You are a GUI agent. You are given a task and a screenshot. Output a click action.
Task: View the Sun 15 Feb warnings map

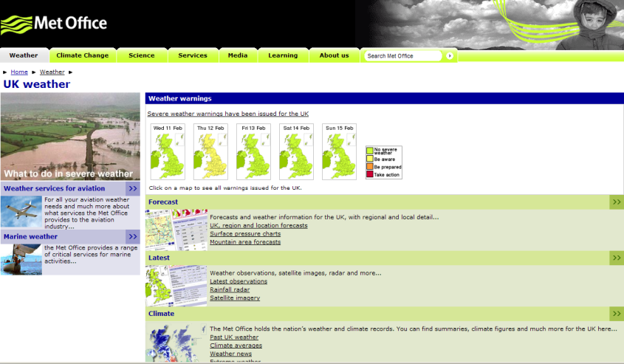click(x=340, y=151)
